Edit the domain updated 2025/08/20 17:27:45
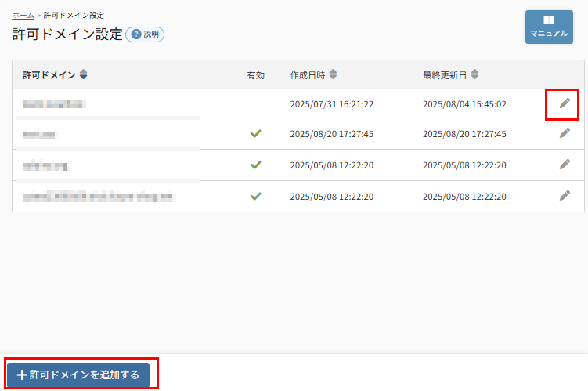The width and height of the screenshot is (588, 391). click(x=564, y=133)
